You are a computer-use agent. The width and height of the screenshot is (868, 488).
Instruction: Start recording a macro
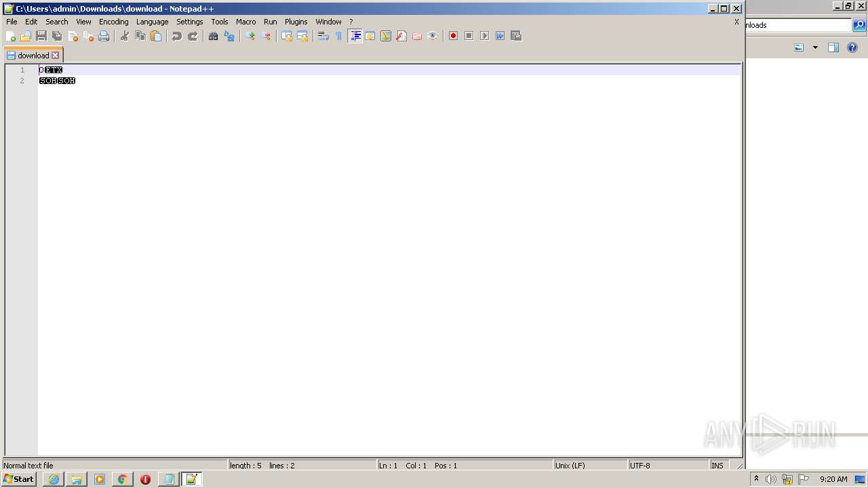click(454, 36)
